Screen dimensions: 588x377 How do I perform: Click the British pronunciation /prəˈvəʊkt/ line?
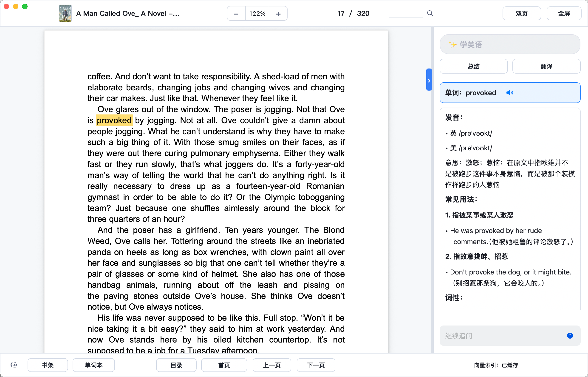tap(471, 133)
